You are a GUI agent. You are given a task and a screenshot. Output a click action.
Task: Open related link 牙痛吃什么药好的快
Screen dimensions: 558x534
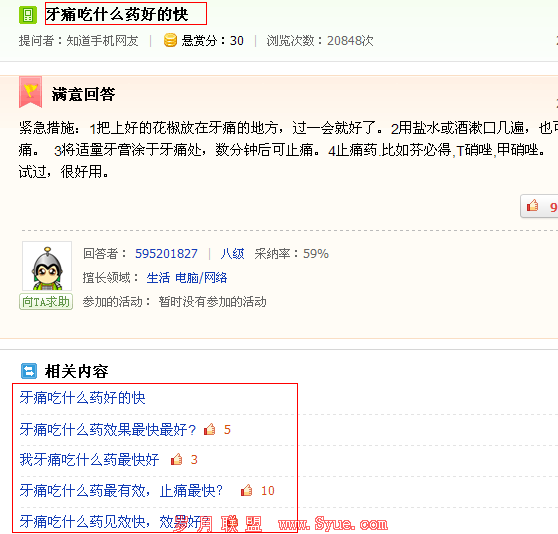[82, 398]
